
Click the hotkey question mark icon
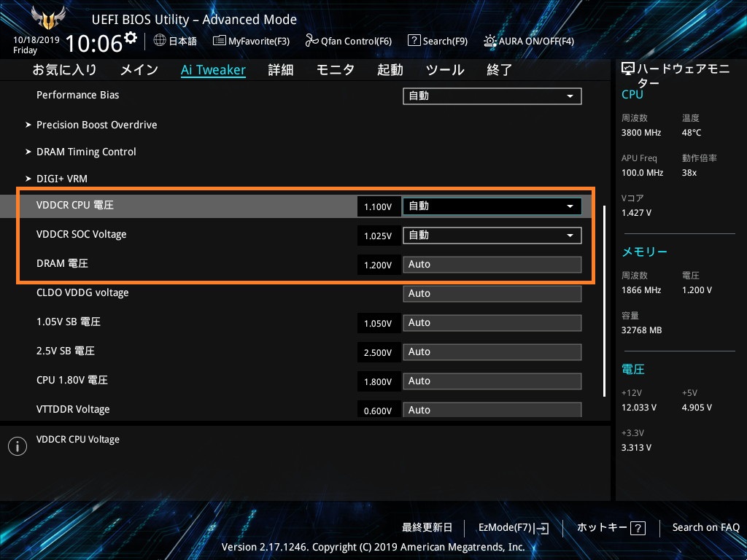(638, 528)
